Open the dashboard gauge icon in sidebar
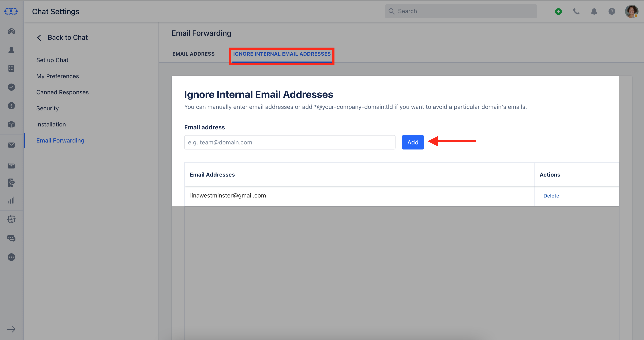 pos(11,32)
